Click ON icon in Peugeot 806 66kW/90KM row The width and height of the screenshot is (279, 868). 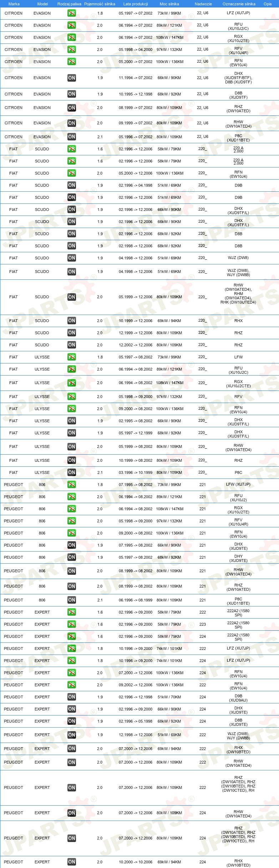click(x=72, y=545)
